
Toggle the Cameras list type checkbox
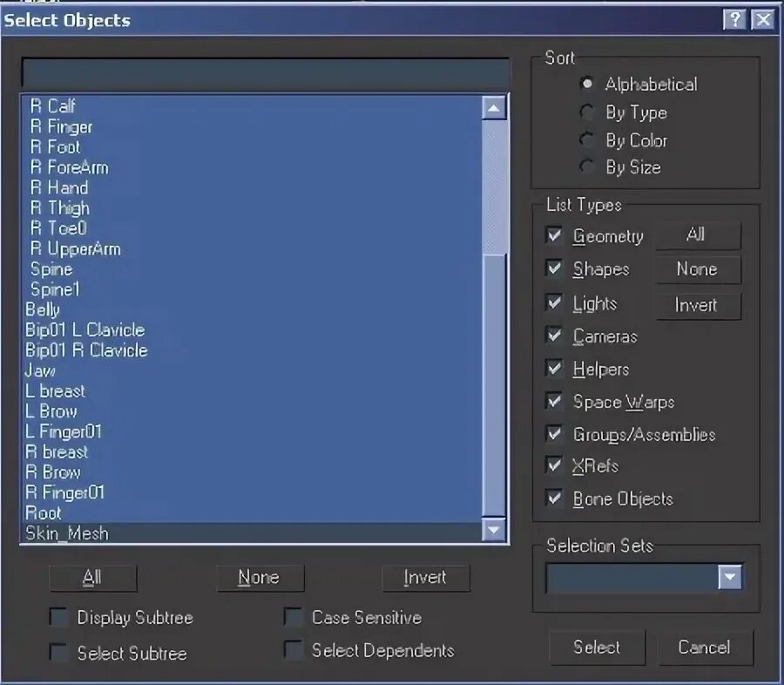[554, 336]
